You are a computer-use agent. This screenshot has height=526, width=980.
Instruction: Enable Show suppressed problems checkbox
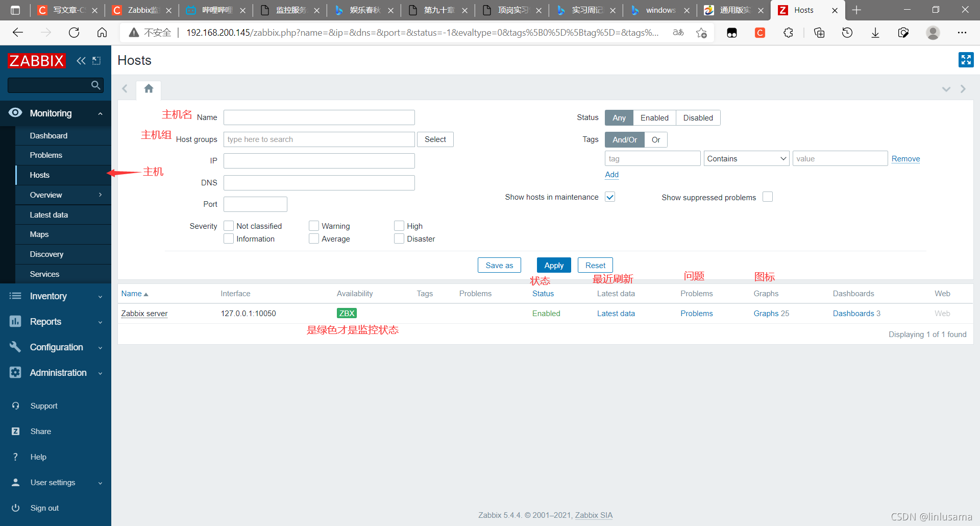(x=768, y=197)
